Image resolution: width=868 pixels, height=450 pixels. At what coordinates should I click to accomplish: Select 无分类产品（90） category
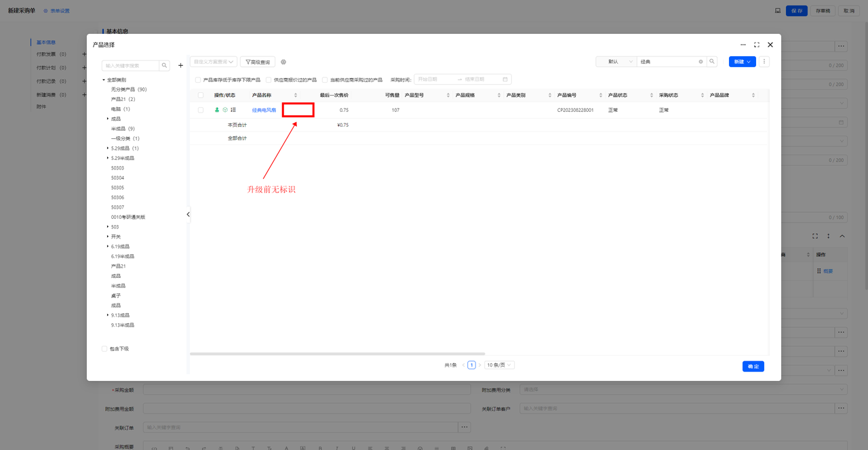(x=129, y=89)
